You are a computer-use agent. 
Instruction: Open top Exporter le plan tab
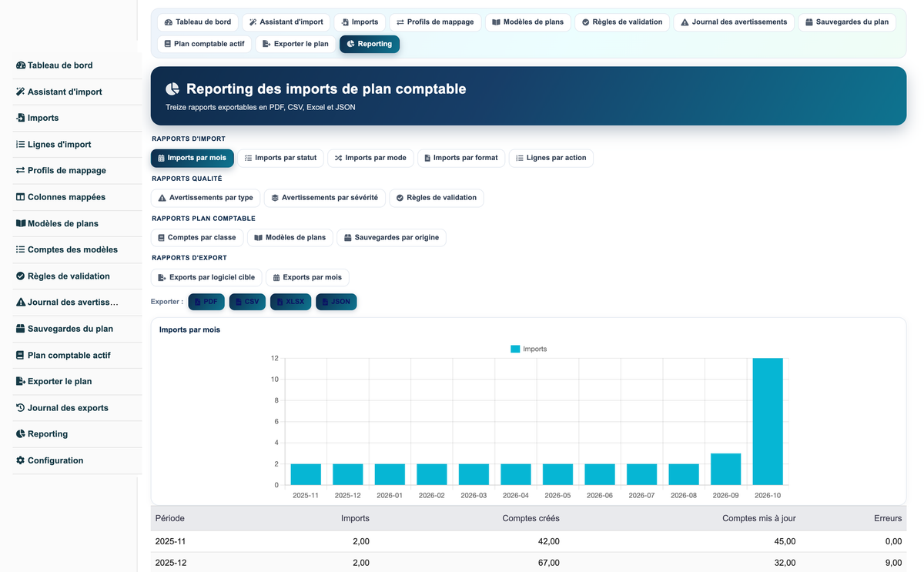(x=296, y=44)
